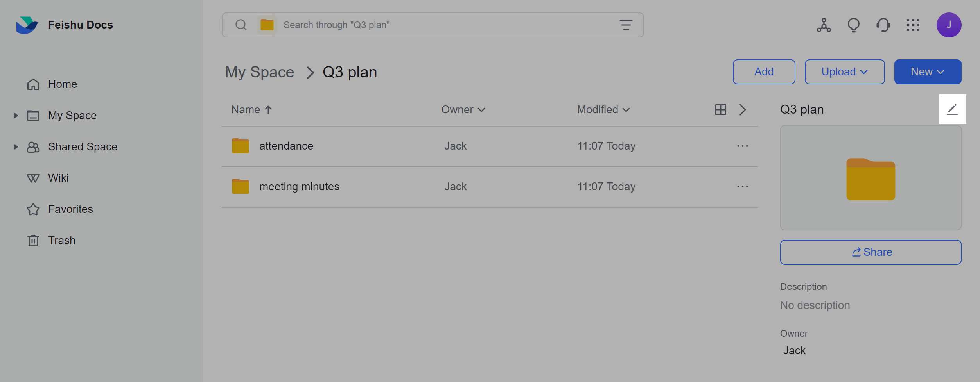
Task: Click the Add button
Action: (x=764, y=71)
